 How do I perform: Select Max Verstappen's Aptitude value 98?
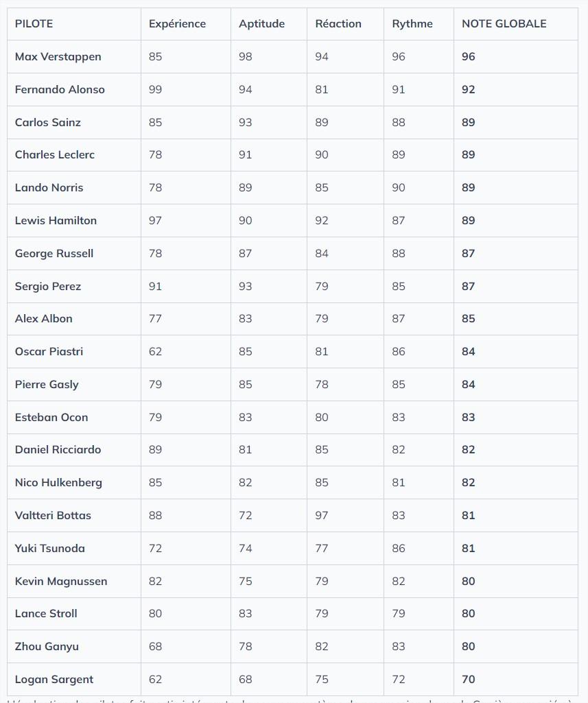pyautogui.click(x=246, y=57)
